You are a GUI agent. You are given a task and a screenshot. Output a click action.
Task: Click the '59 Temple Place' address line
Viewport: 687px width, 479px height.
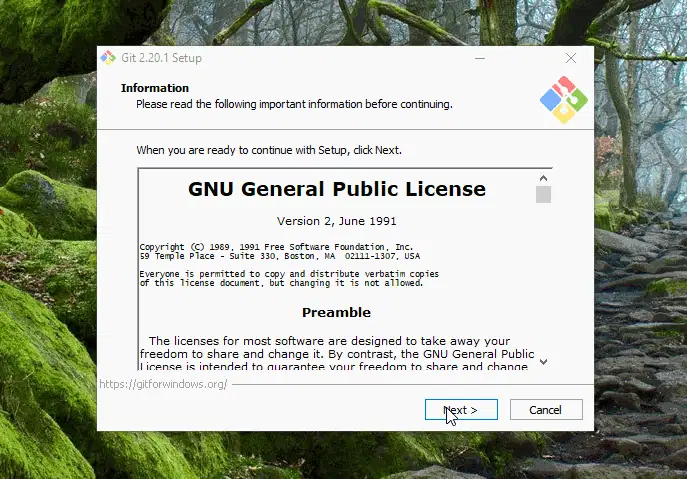[280, 256]
